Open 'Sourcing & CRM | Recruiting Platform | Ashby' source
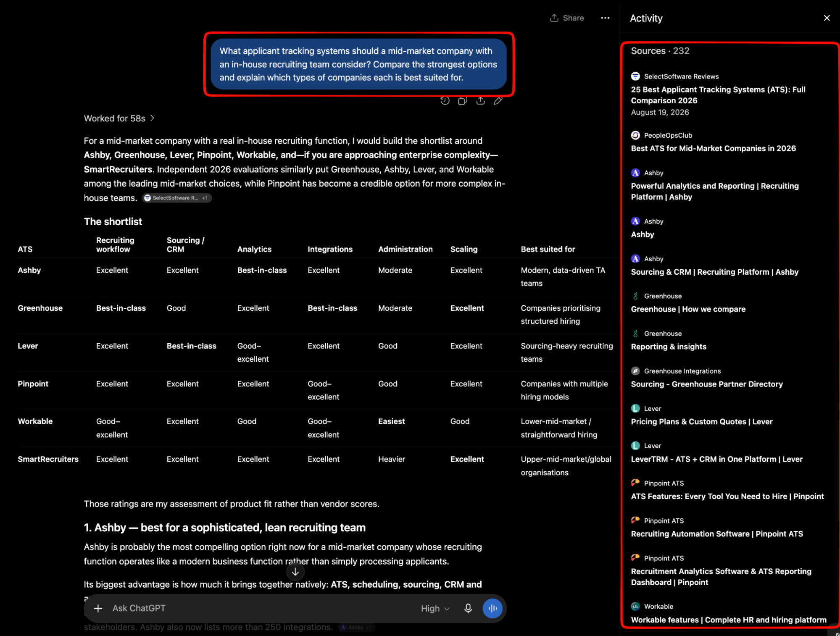 click(x=714, y=272)
